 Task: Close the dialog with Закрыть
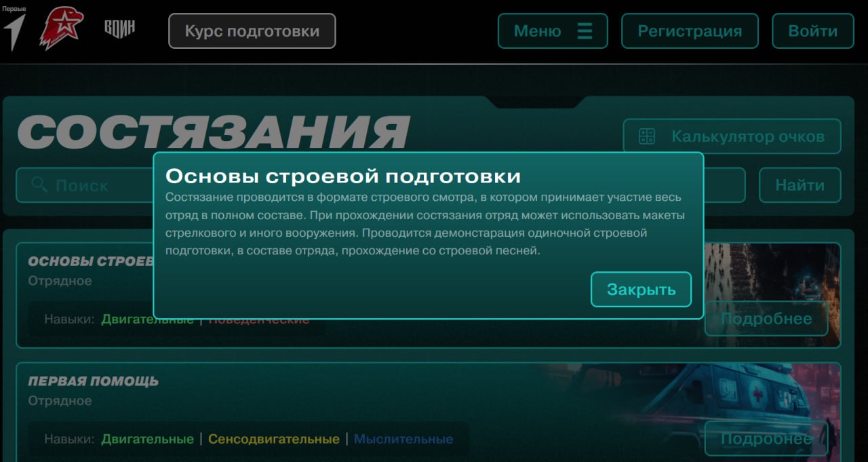[641, 290]
